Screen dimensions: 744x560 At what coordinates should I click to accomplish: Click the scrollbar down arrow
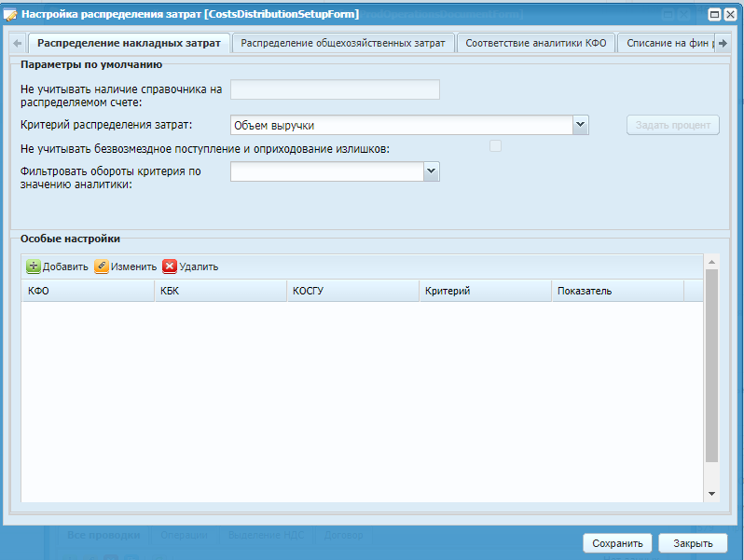711,494
